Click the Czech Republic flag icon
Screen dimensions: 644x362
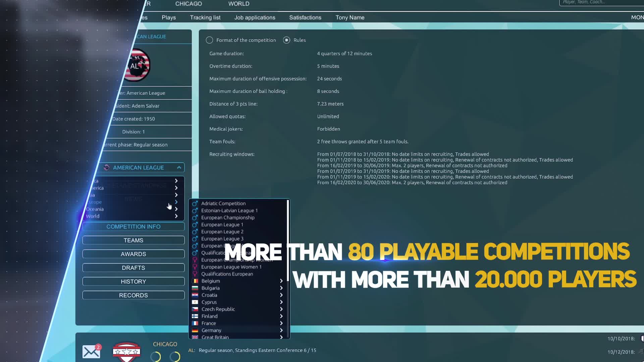(x=195, y=309)
